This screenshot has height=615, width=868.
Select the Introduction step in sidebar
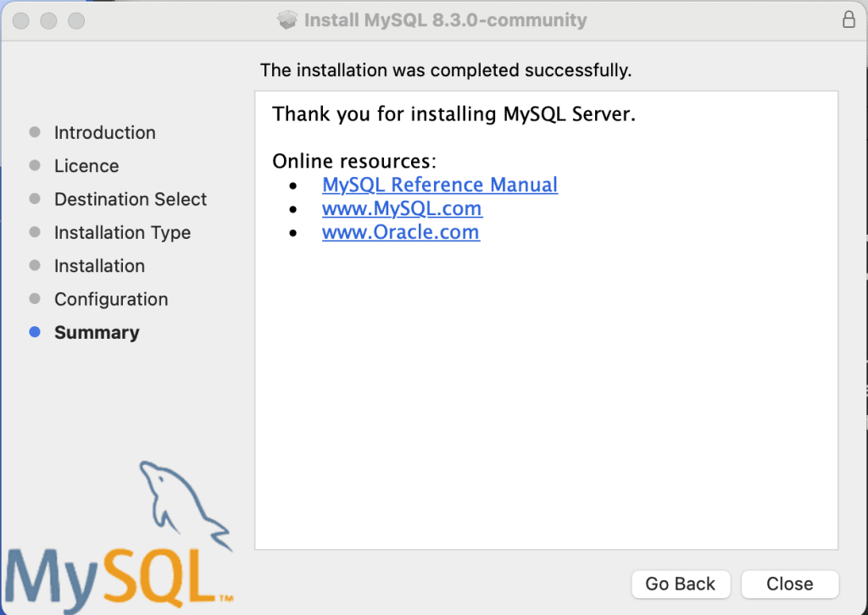coord(104,133)
